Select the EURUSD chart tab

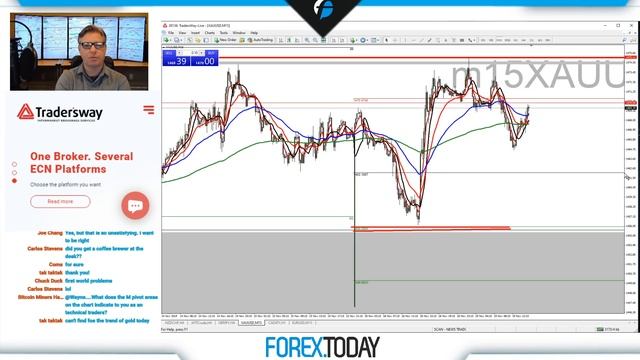pyautogui.click(x=302, y=322)
